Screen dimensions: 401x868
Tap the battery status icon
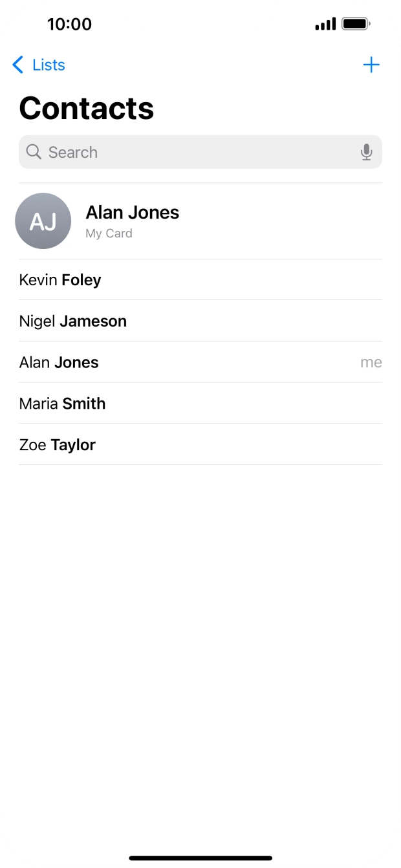[355, 25]
